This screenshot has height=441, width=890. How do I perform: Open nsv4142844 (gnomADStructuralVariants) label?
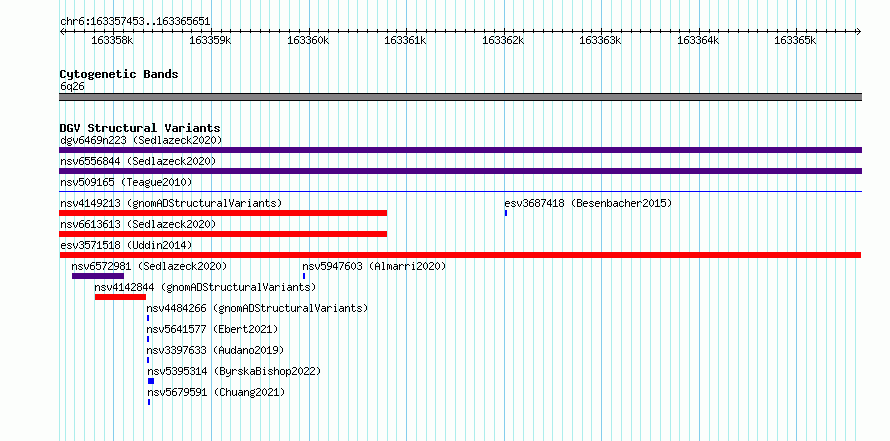tap(205, 287)
